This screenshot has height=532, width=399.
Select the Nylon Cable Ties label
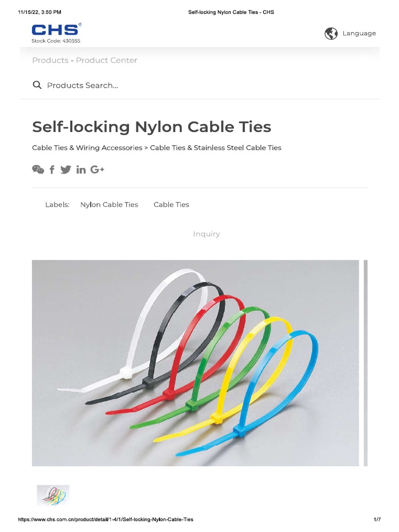click(x=109, y=205)
